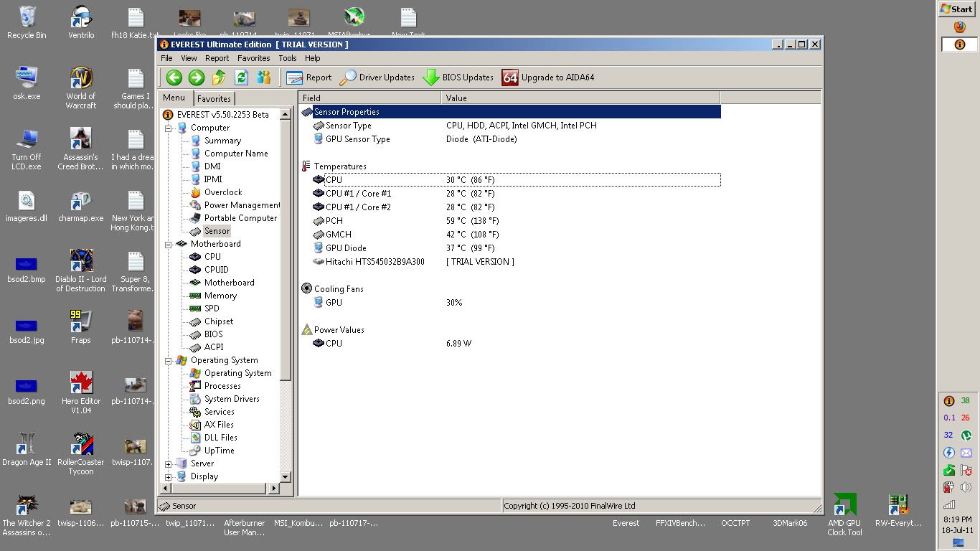Collapse the Computer tree node

[x=169, y=128]
